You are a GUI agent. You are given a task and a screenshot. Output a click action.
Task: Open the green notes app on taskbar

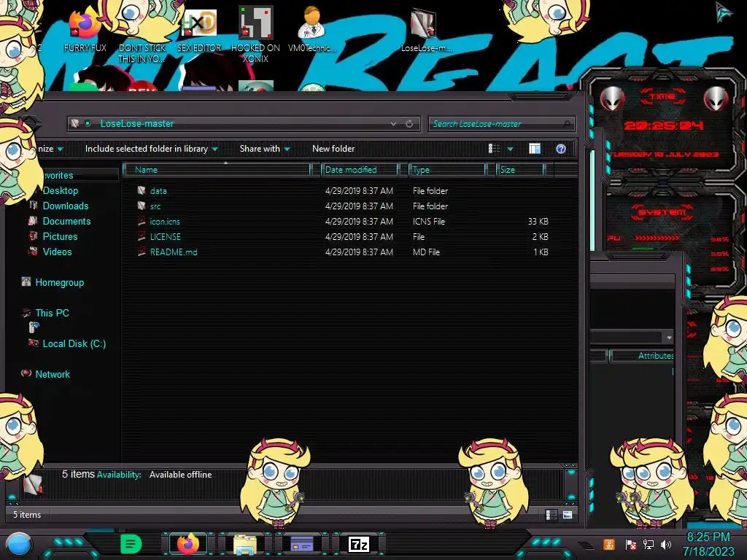pos(131,544)
